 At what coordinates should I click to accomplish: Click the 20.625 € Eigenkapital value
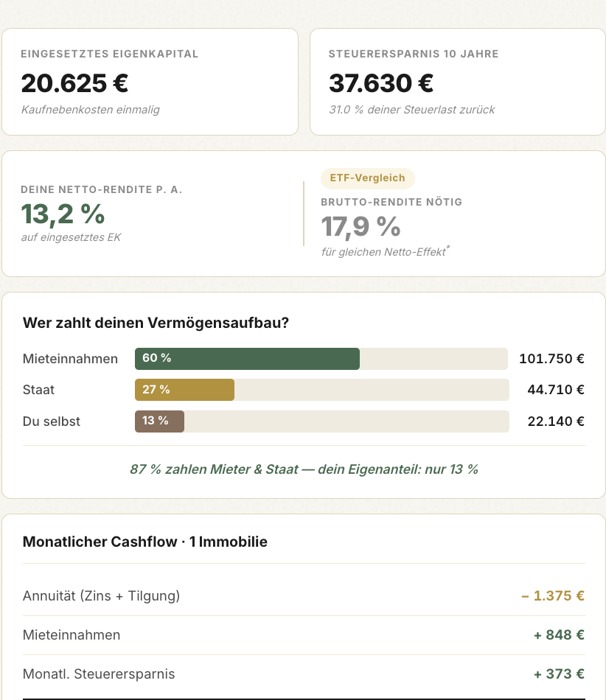click(x=74, y=83)
